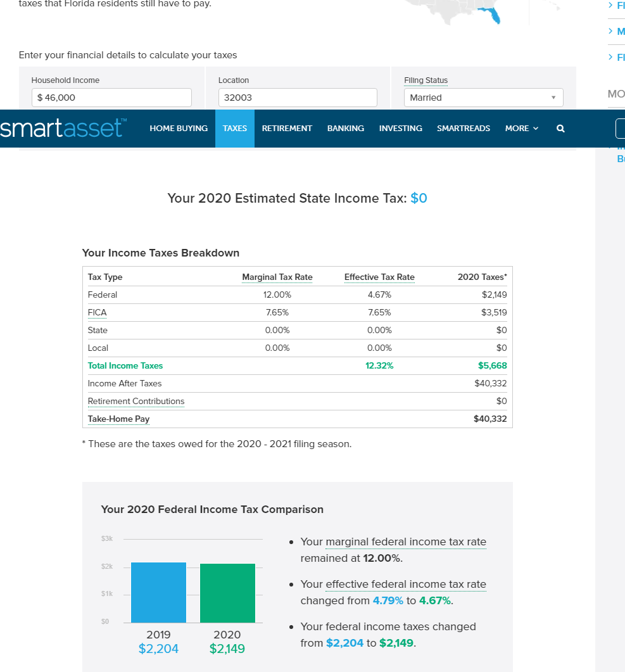Click the blue 2019 bar in chart
625x672 pixels.
pos(158,592)
